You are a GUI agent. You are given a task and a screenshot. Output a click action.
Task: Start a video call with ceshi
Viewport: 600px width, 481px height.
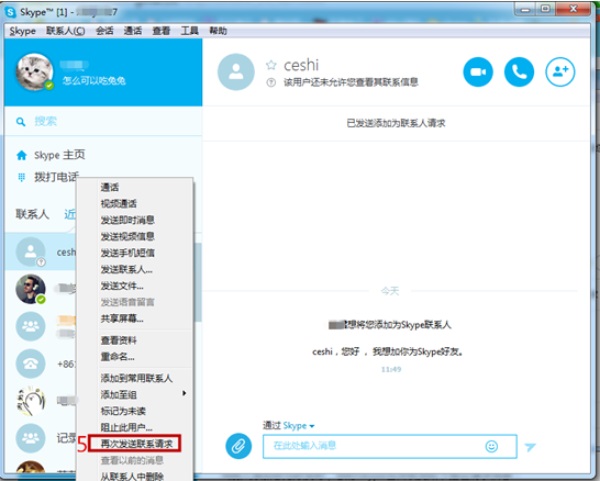tap(478, 72)
